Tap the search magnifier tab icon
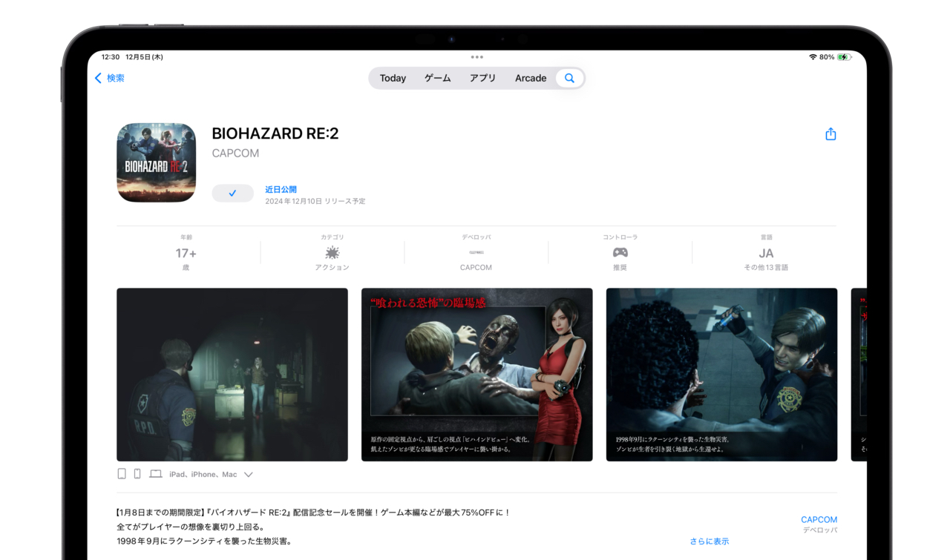 (x=569, y=78)
